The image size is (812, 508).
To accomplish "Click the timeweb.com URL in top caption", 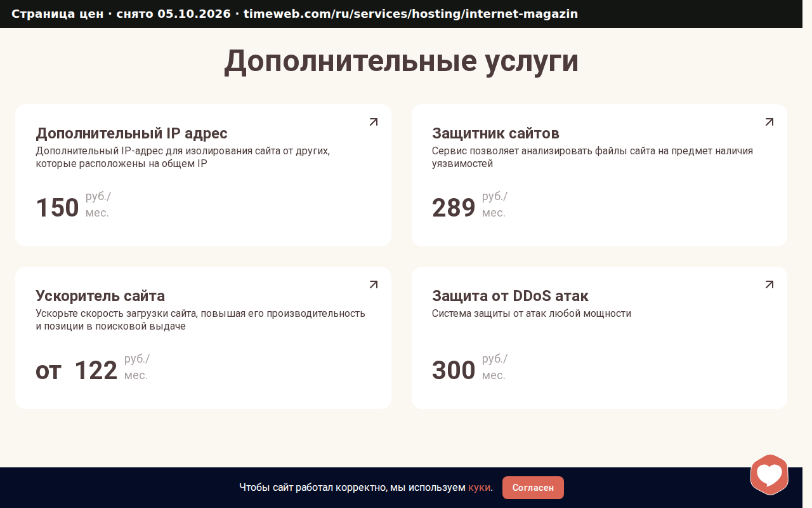I will click(410, 14).
